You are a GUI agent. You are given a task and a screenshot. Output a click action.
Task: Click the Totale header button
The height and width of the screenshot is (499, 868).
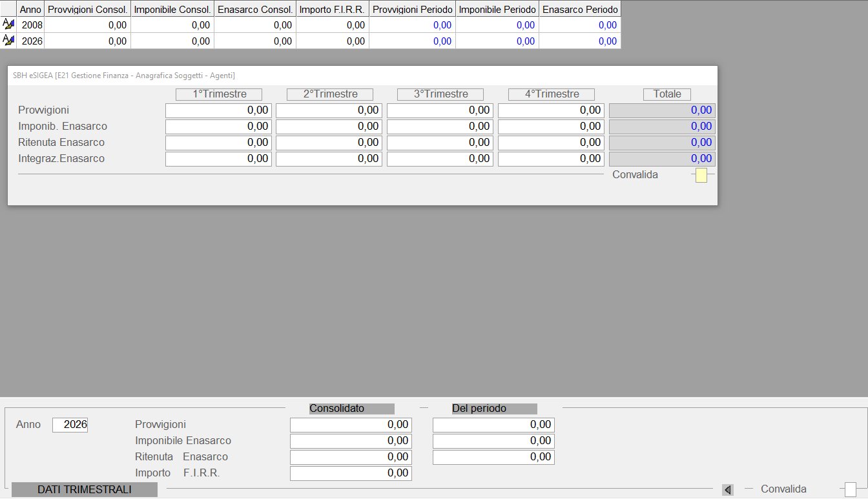(667, 94)
